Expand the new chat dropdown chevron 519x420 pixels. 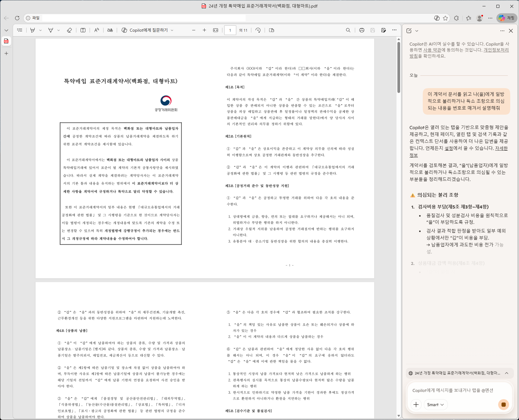[417, 31]
